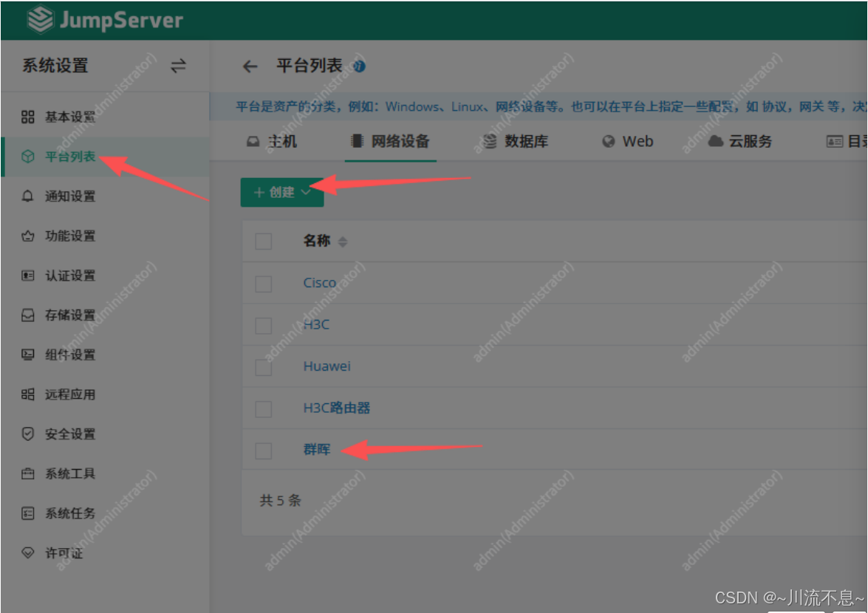
Task: Open 通知设置 in the sidebar
Action: click(x=70, y=196)
